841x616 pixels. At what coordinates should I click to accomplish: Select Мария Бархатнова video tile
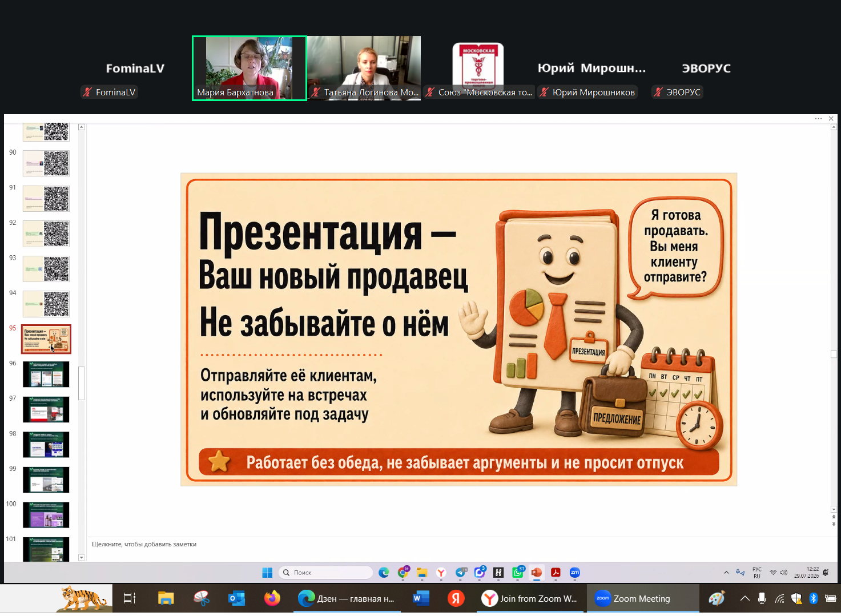(250, 69)
